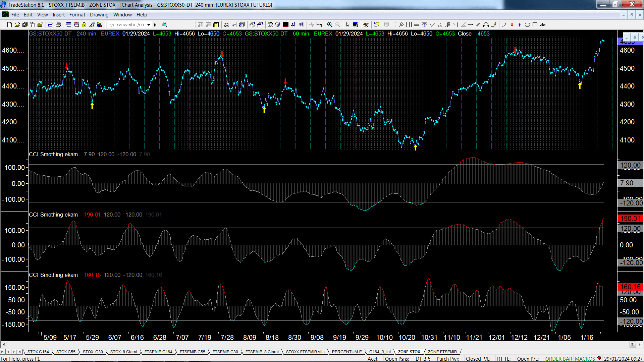
Task: Click the go arrow beside symbol box
Action: coord(155,25)
